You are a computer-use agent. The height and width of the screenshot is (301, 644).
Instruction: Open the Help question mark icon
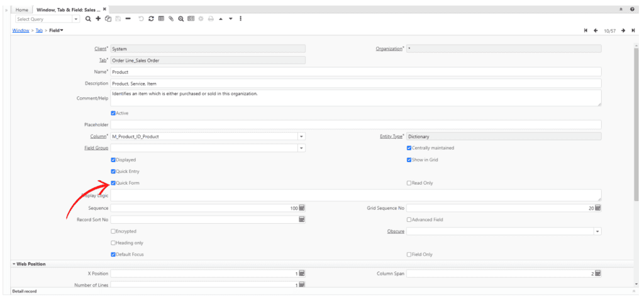coord(632,9)
